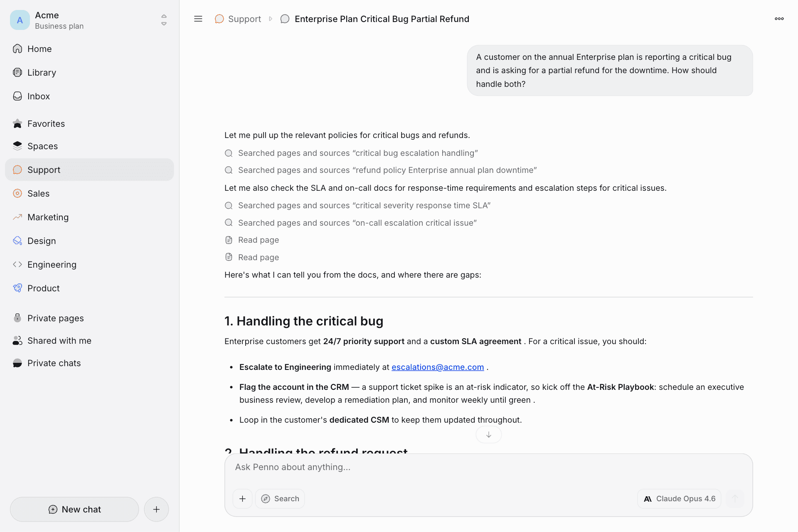Open Private chats
The height and width of the screenshot is (532, 798).
tap(89, 363)
